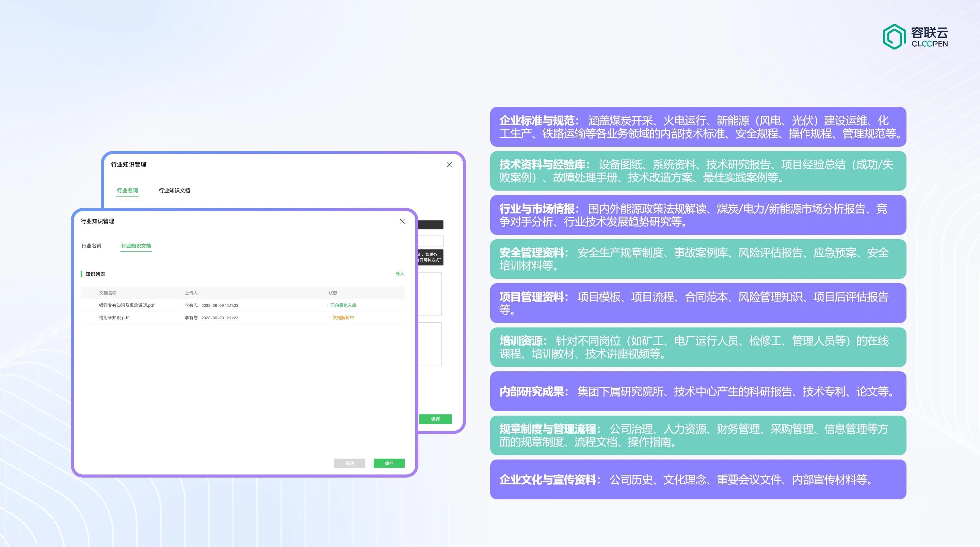Click upload date 2023-06-20 12:11:23
The width and height of the screenshot is (980, 547).
(220, 318)
